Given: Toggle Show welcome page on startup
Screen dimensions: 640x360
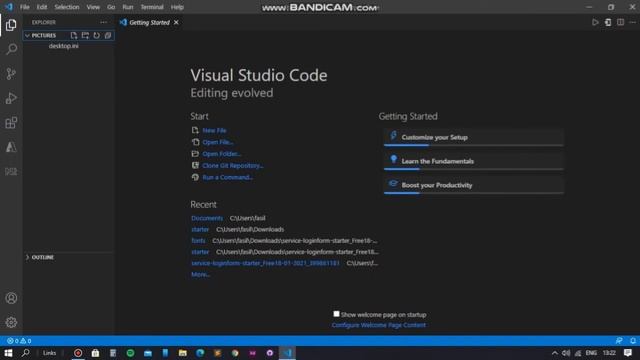Looking at the screenshot, I should tap(336, 314).
